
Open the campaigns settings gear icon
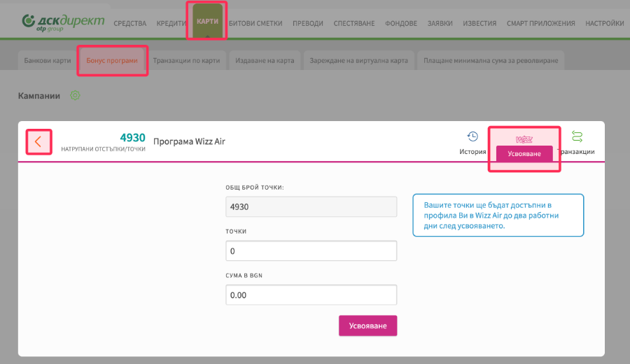pyautogui.click(x=75, y=95)
